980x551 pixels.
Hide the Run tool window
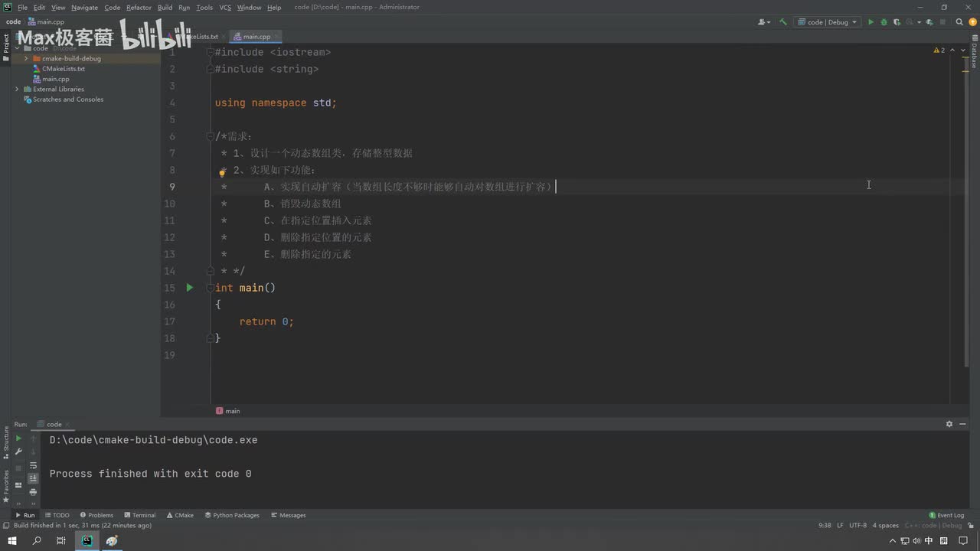tap(963, 424)
